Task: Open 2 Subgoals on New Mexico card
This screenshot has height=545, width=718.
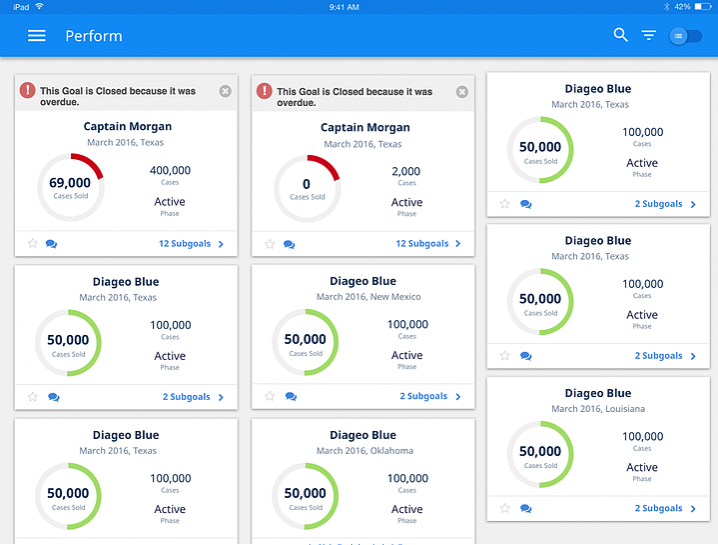Action: pyautogui.click(x=424, y=396)
